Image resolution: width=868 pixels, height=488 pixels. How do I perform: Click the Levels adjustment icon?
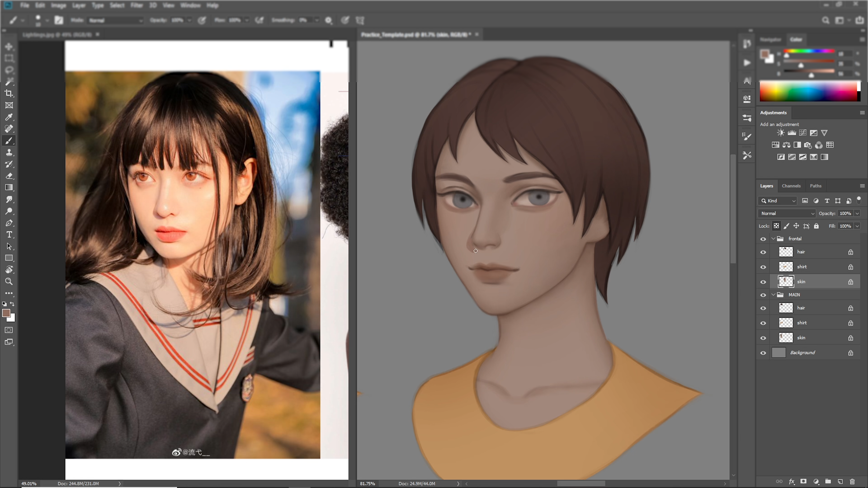coord(792,133)
